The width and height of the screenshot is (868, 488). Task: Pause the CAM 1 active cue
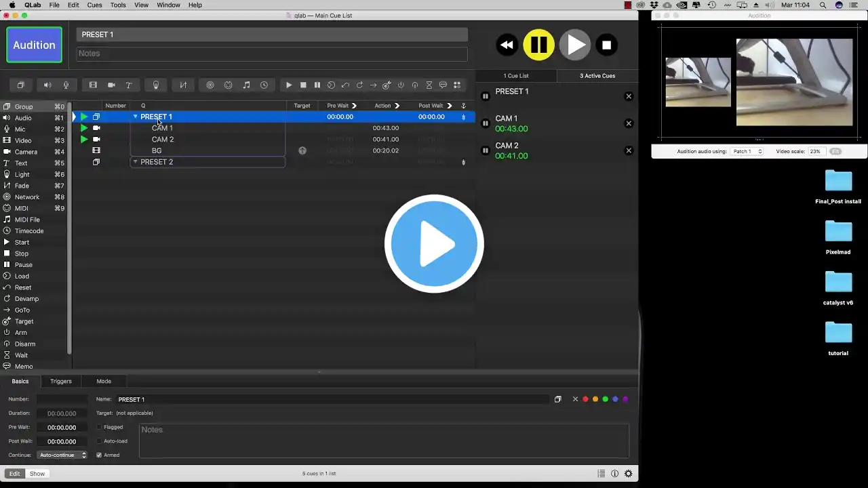485,123
